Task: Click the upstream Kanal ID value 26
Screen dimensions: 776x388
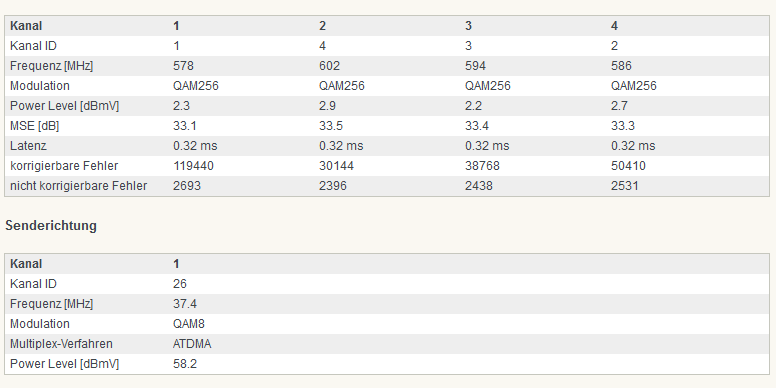Action: pos(180,284)
